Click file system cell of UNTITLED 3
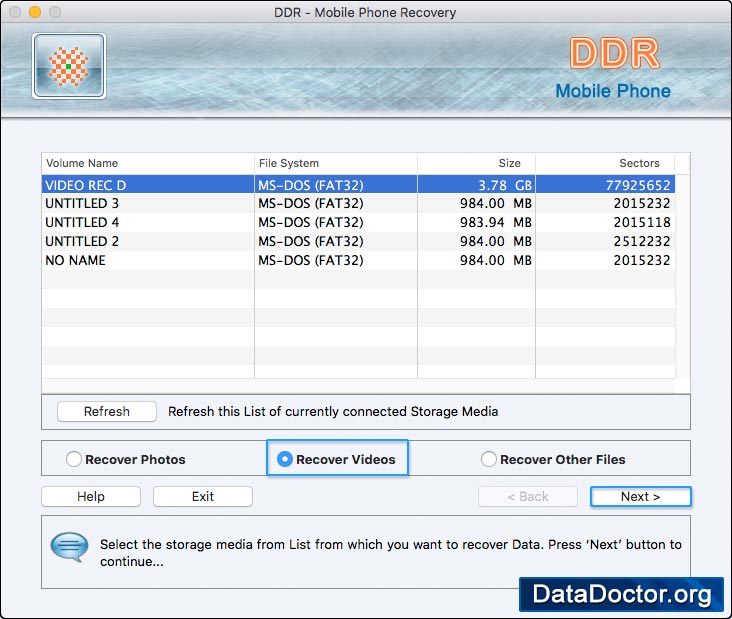Viewport: 732px width, 619px height. (x=336, y=204)
